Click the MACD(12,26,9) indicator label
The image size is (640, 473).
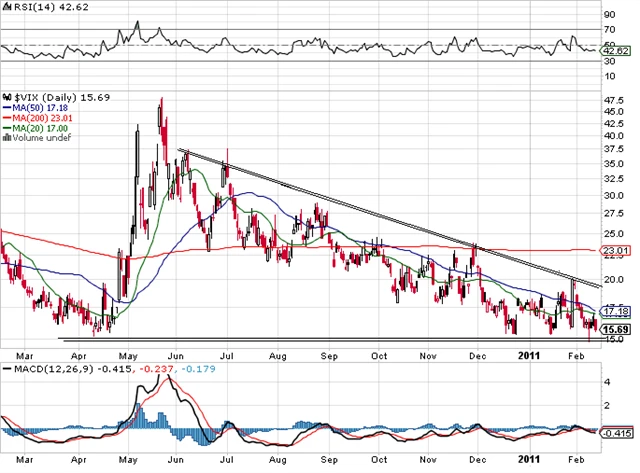(x=42, y=370)
